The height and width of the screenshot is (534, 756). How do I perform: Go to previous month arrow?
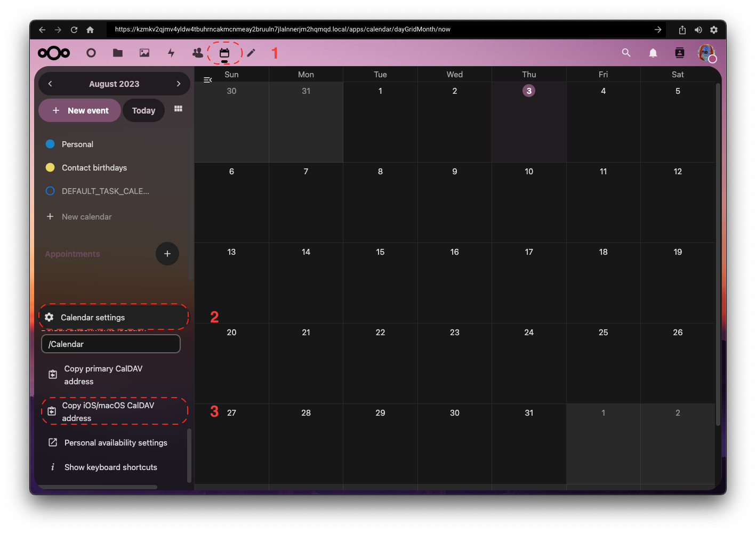pyautogui.click(x=50, y=84)
